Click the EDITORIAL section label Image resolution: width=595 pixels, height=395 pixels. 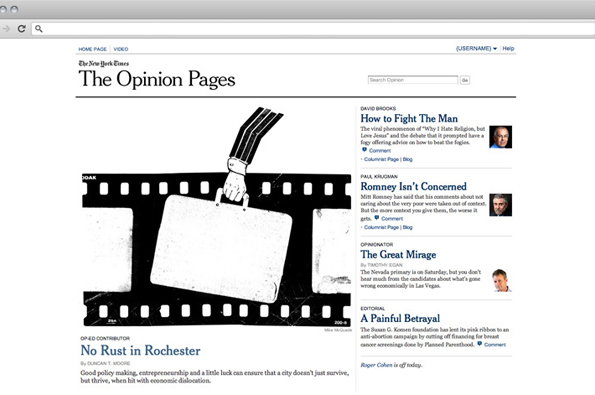click(372, 308)
